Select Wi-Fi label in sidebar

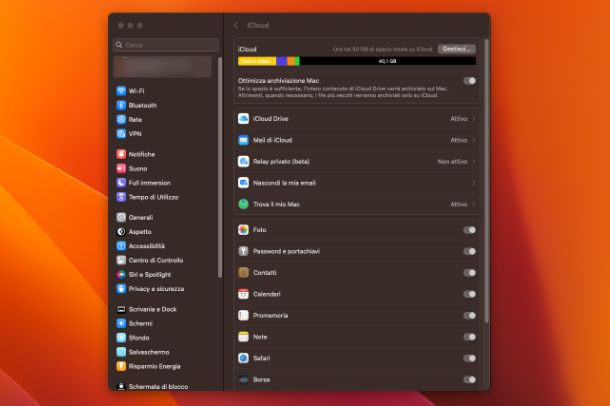click(136, 91)
